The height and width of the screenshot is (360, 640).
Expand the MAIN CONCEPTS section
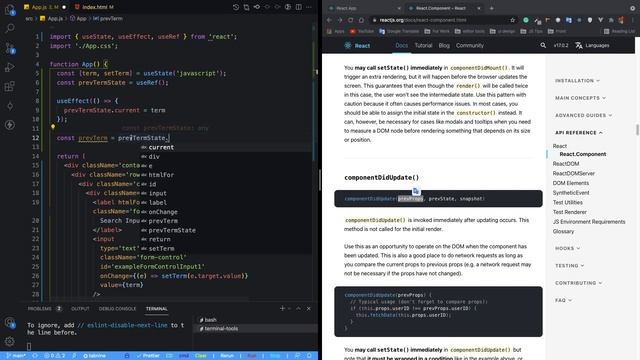(x=580, y=98)
